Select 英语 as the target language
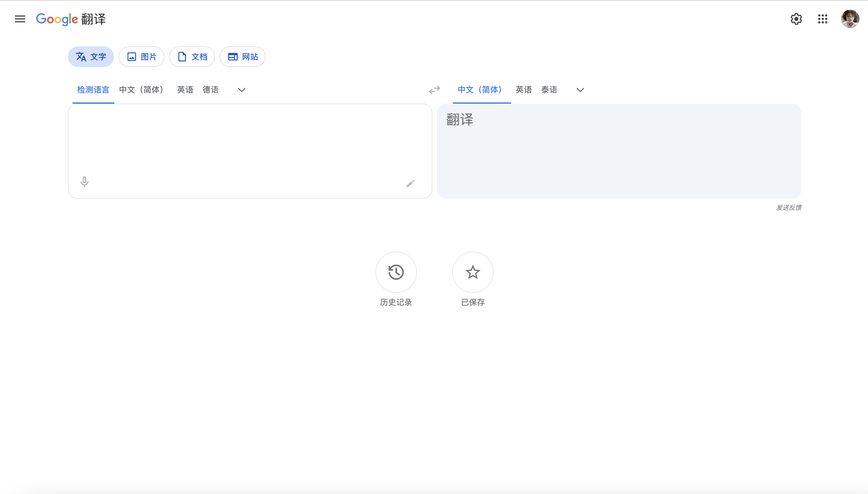 coord(523,90)
